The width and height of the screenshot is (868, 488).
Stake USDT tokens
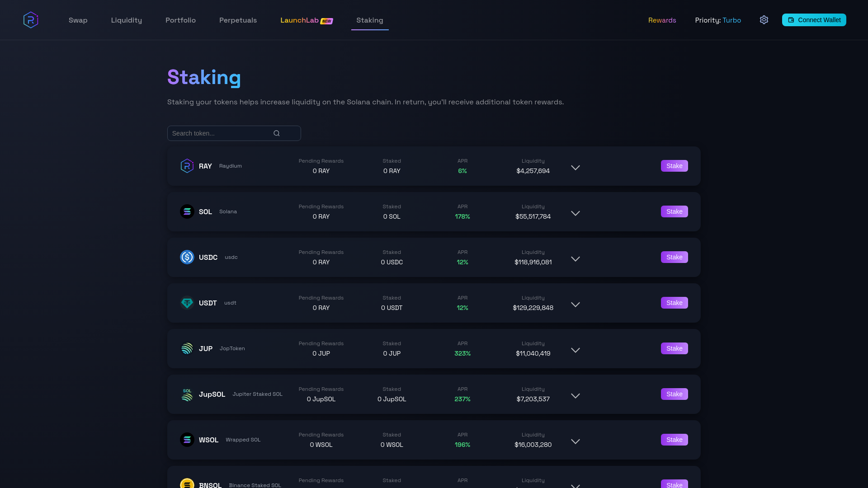point(674,303)
